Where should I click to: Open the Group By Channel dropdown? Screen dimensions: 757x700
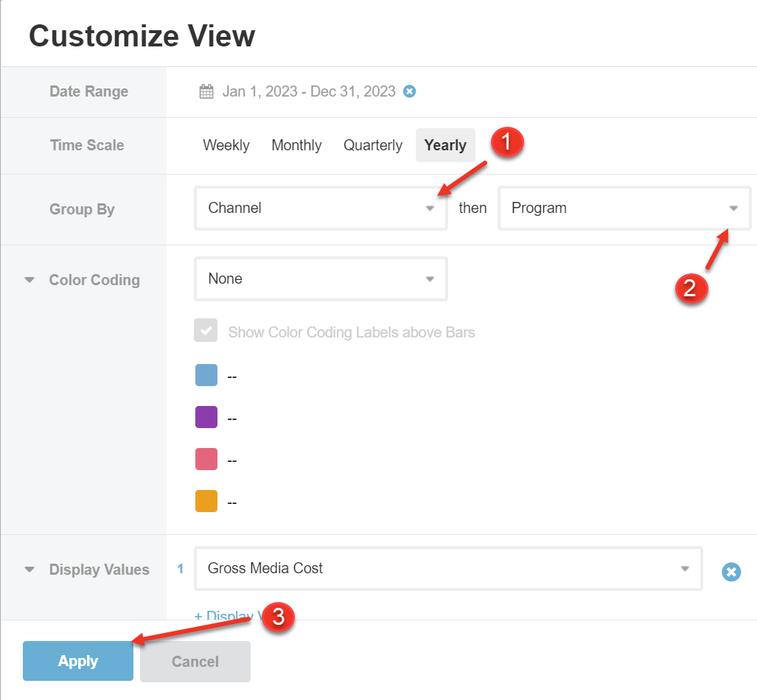pos(321,209)
